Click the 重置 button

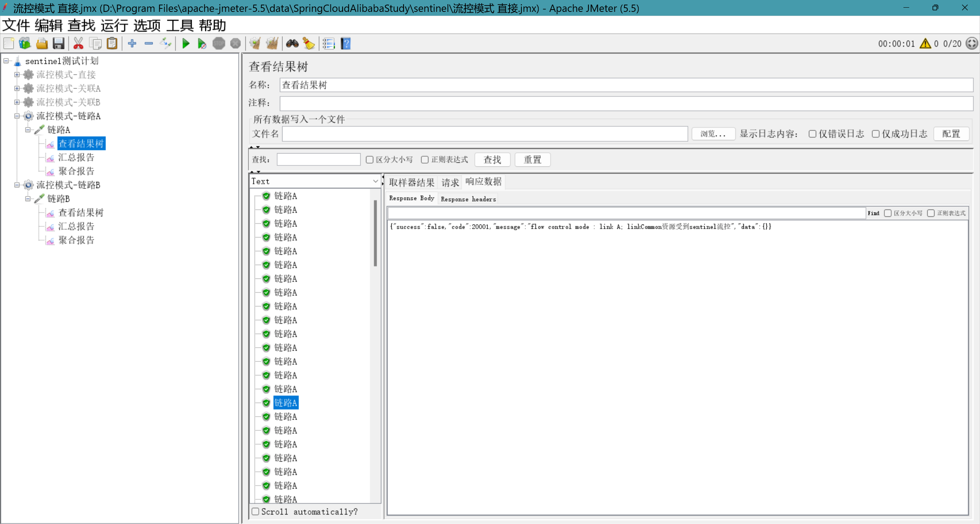532,160
